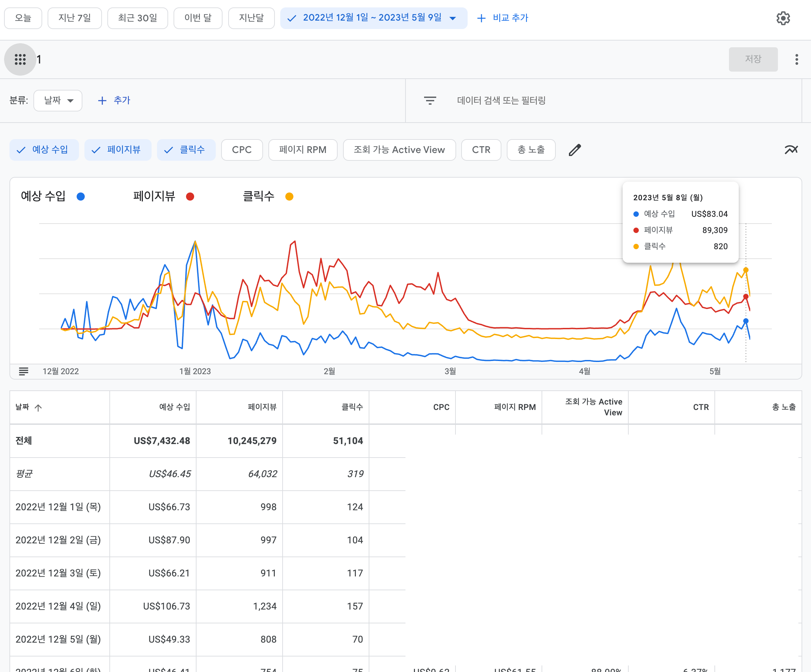Image resolution: width=811 pixels, height=672 pixels.
Task: Click the 1월 2023 axis label
Action: [195, 371]
